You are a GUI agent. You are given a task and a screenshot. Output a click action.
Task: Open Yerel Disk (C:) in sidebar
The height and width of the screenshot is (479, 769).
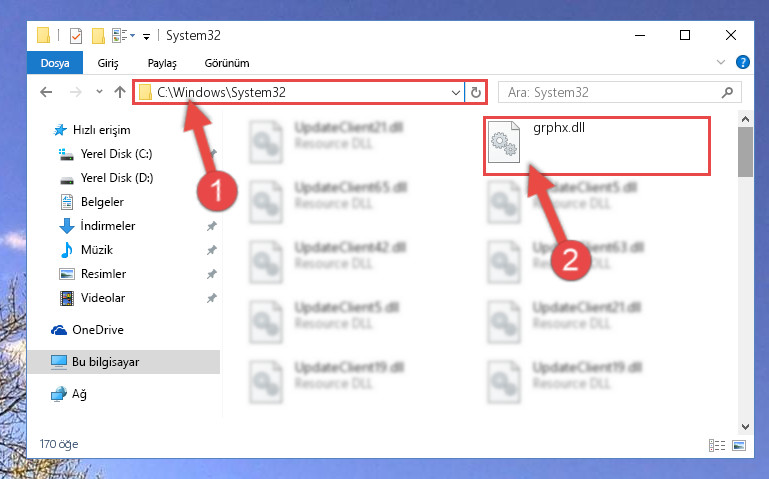(116, 154)
